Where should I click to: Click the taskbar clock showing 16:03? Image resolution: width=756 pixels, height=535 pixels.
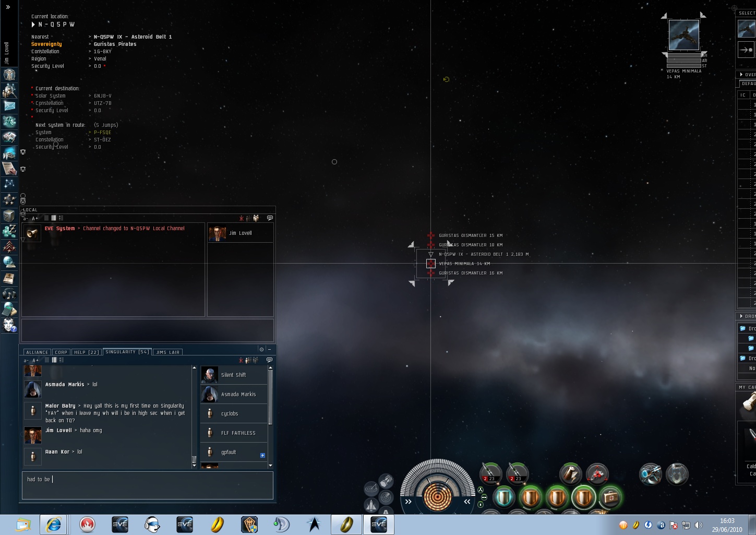(727, 521)
